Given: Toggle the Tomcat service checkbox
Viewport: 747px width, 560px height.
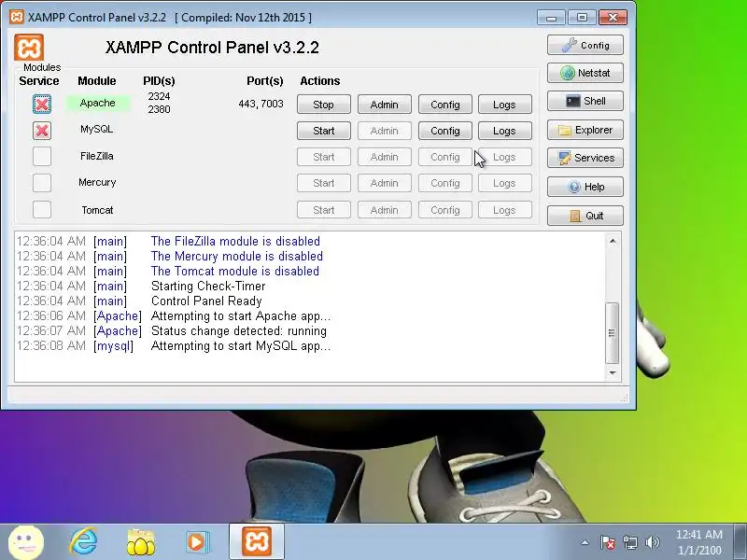Looking at the screenshot, I should [42, 209].
